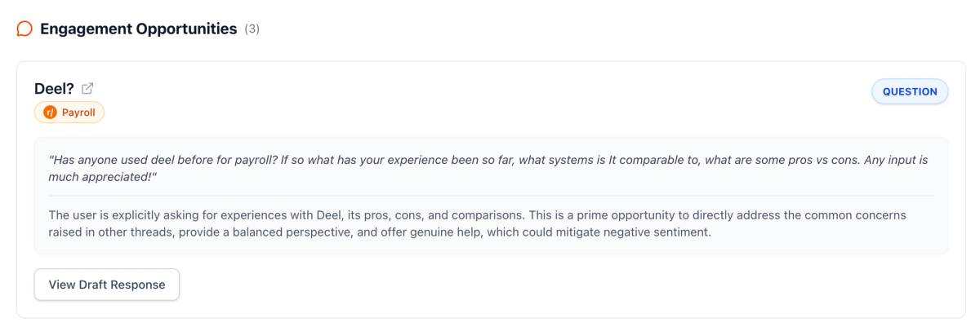This screenshot has width=980, height=327.
Task: Open the View Draft Response button
Action: coord(107,285)
